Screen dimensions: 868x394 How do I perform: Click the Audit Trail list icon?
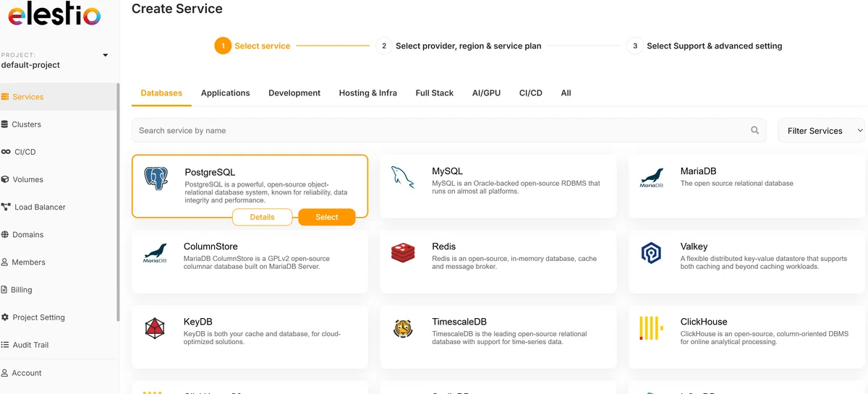point(5,345)
